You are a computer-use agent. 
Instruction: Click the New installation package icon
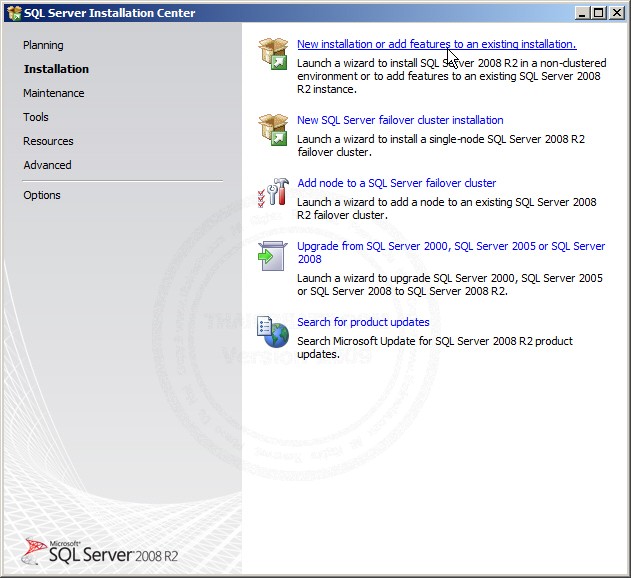click(273, 54)
